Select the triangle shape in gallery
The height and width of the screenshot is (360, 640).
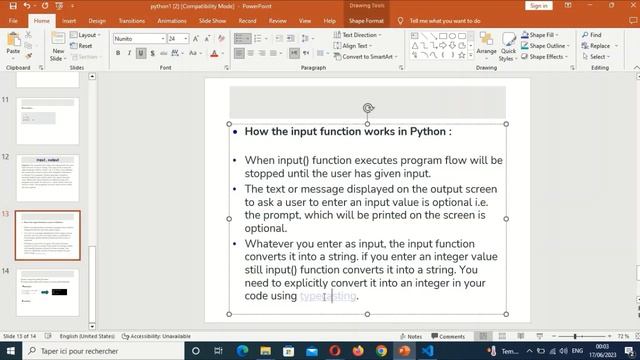pyautogui.click(x=415, y=45)
